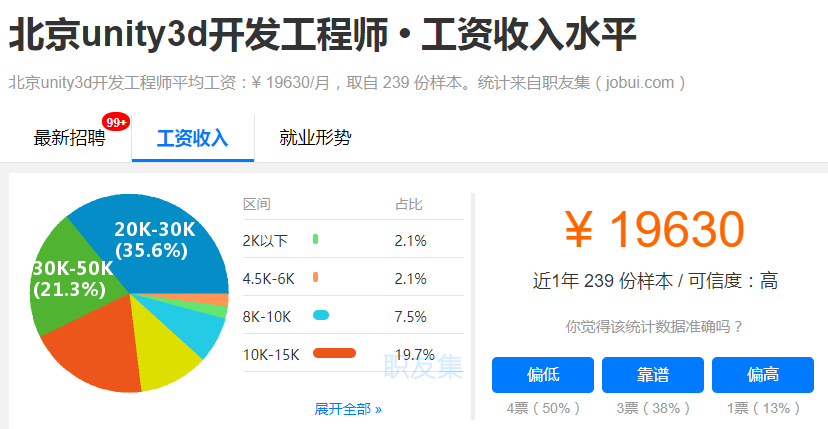Click the 3票（38%）vote count

coord(653,408)
